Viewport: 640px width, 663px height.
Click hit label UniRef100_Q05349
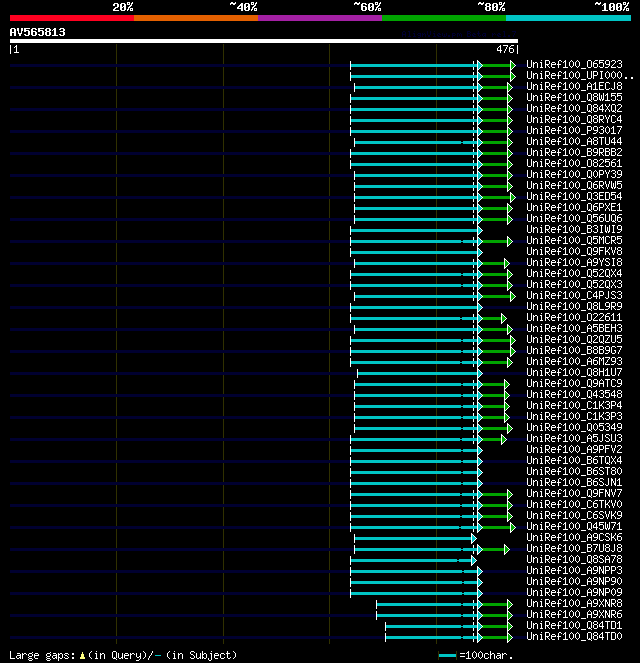point(574,427)
